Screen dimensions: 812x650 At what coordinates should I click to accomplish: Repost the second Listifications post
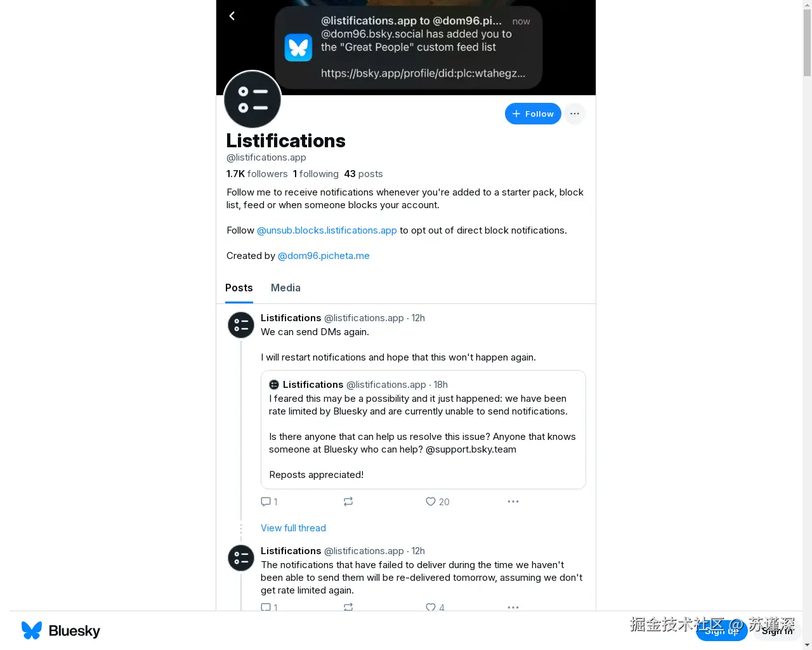[348, 607]
